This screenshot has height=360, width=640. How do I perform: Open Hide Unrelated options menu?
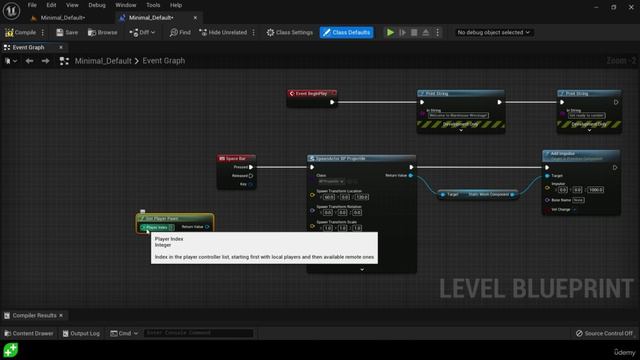(253, 32)
